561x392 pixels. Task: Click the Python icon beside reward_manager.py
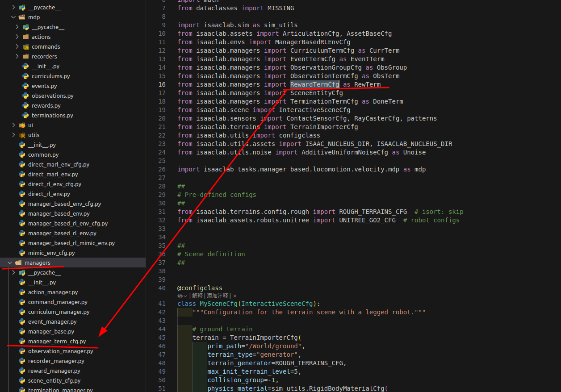pos(22,371)
